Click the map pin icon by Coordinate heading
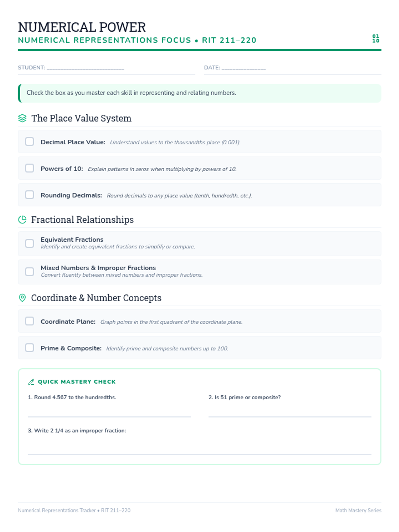This screenshot has width=399, height=532. point(22,298)
